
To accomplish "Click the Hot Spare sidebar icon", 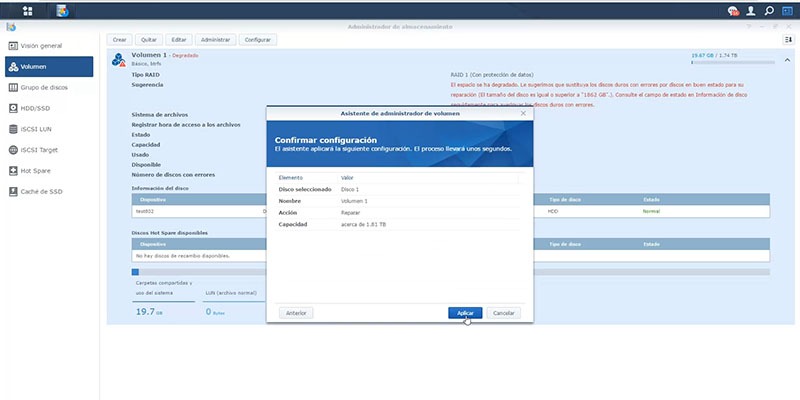I will [x=13, y=171].
